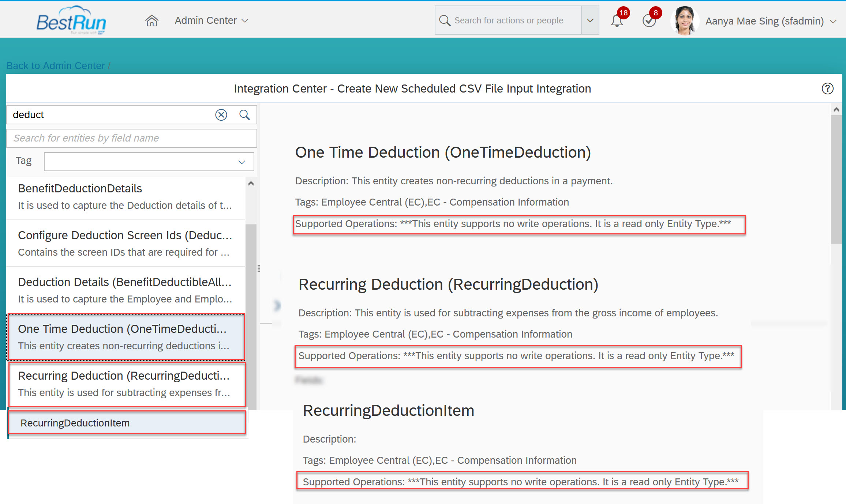Run the entity search magnifier icon
This screenshot has height=504, width=846.
[x=244, y=115]
